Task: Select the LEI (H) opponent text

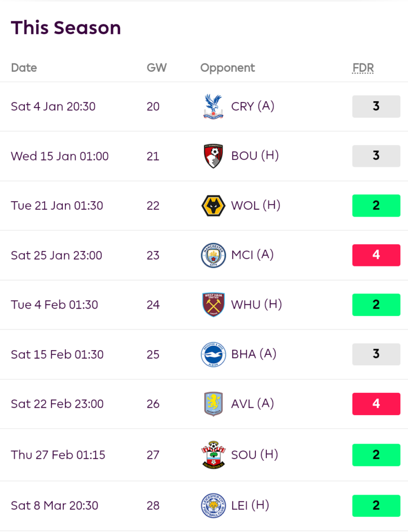Action: click(x=250, y=506)
